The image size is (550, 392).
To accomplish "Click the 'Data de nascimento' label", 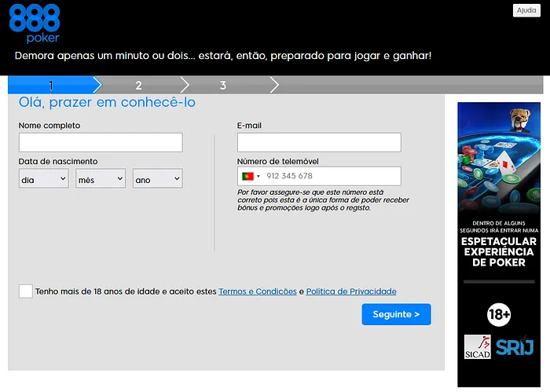I will [58, 161].
